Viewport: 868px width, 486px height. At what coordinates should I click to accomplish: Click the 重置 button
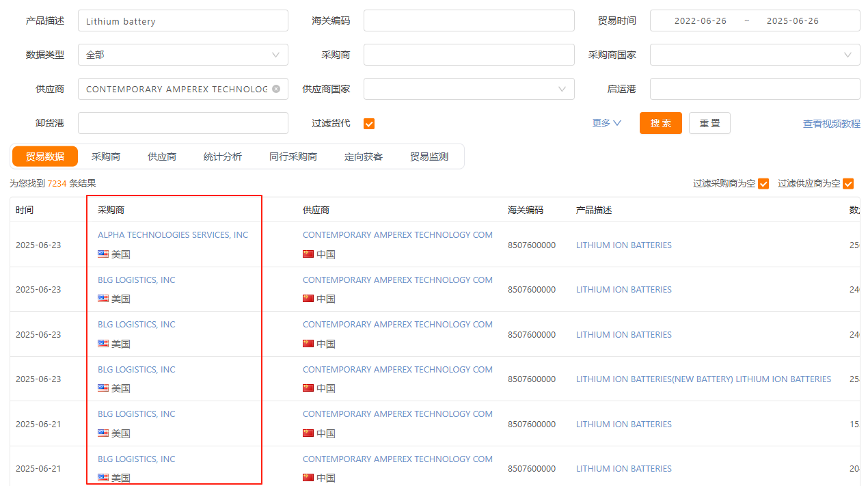709,123
